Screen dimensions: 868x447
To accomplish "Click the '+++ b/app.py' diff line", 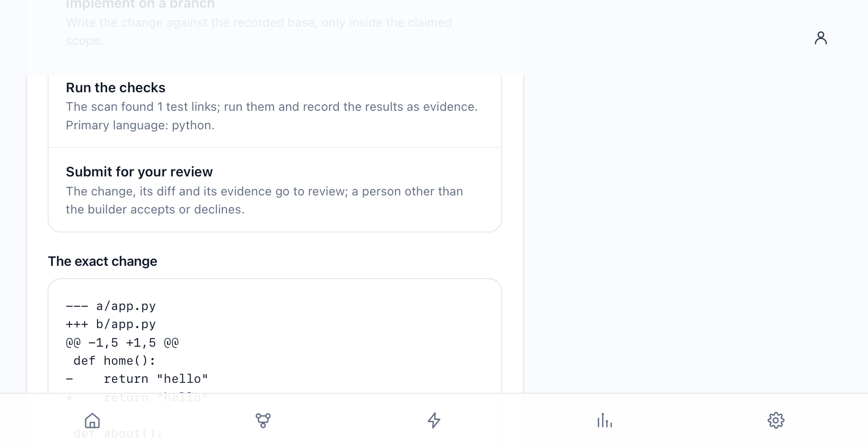I will point(111,324).
